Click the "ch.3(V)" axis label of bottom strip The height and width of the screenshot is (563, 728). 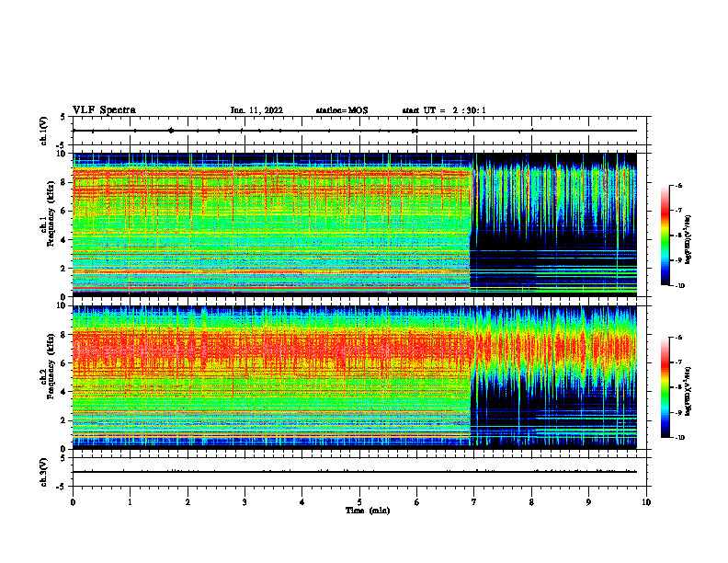[x=44, y=472]
